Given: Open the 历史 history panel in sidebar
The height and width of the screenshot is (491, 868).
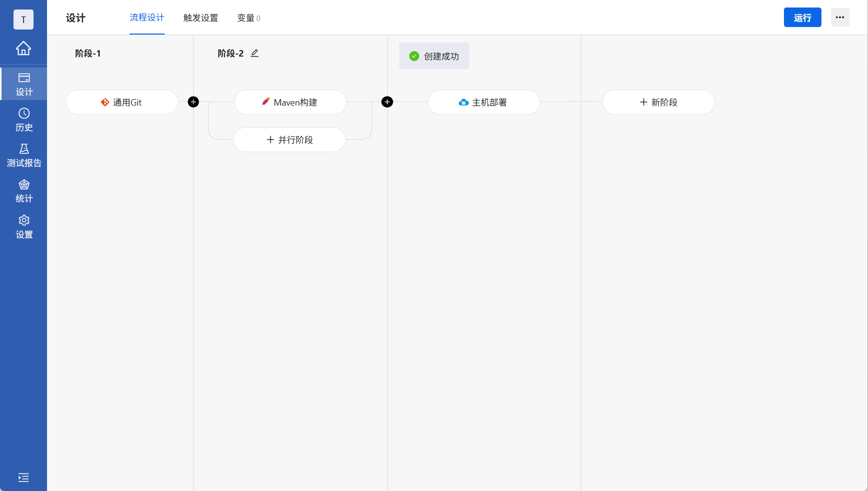Looking at the screenshot, I should [24, 120].
